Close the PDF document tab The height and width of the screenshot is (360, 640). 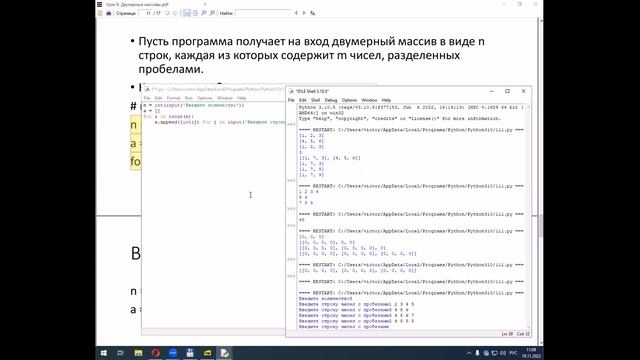click(x=205, y=4)
